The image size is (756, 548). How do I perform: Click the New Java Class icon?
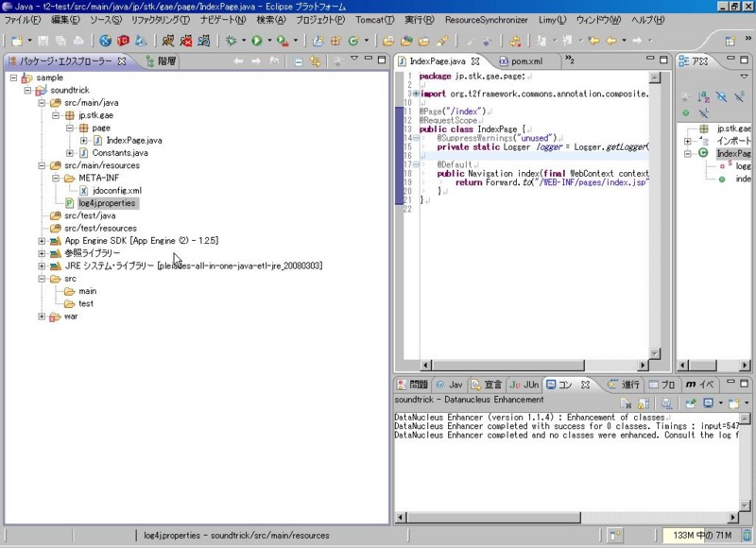point(353,41)
